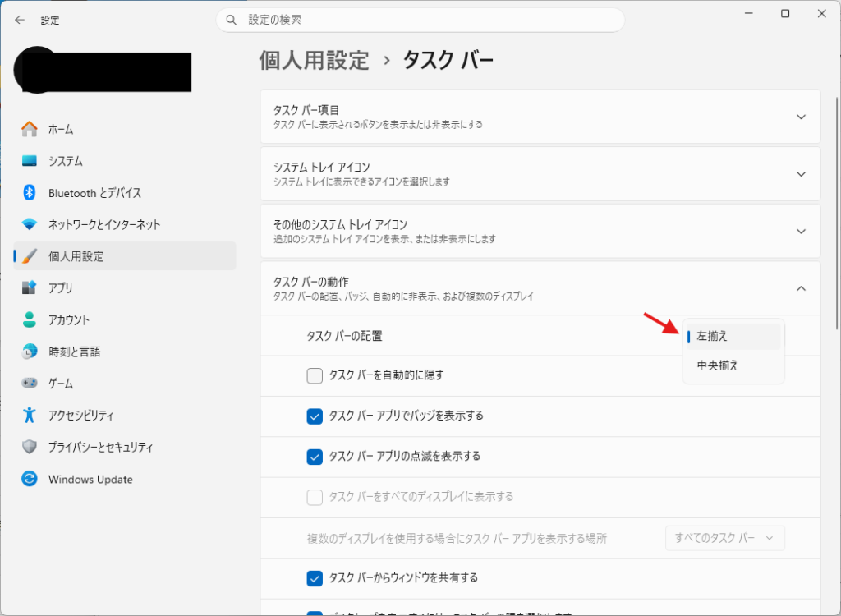Open アカウント settings

coord(125,319)
